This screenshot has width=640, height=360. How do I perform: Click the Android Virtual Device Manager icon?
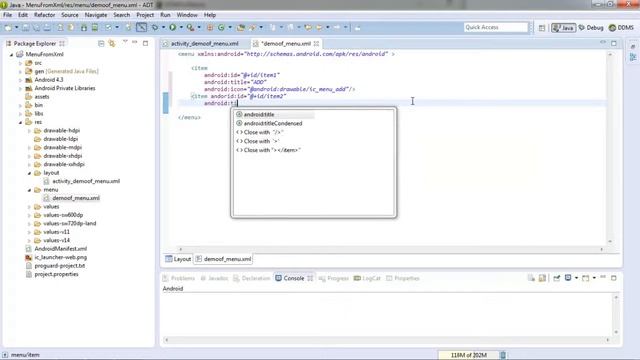point(95,27)
